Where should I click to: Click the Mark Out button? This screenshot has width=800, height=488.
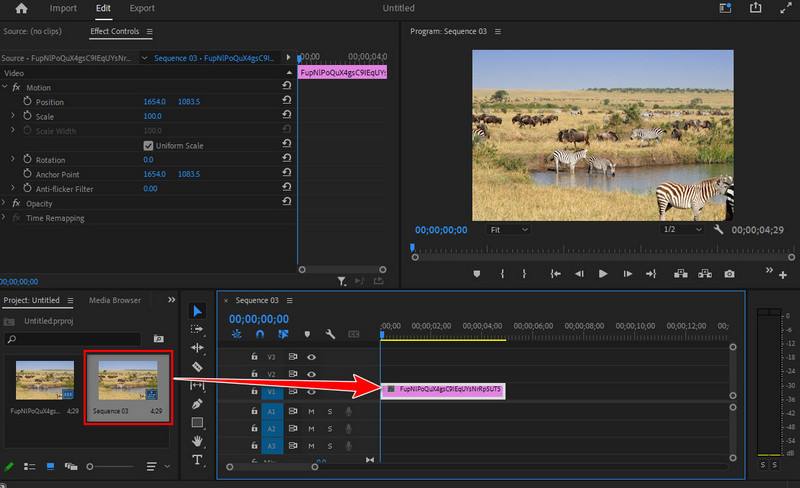pyautogui.click(x=524, y=274)
